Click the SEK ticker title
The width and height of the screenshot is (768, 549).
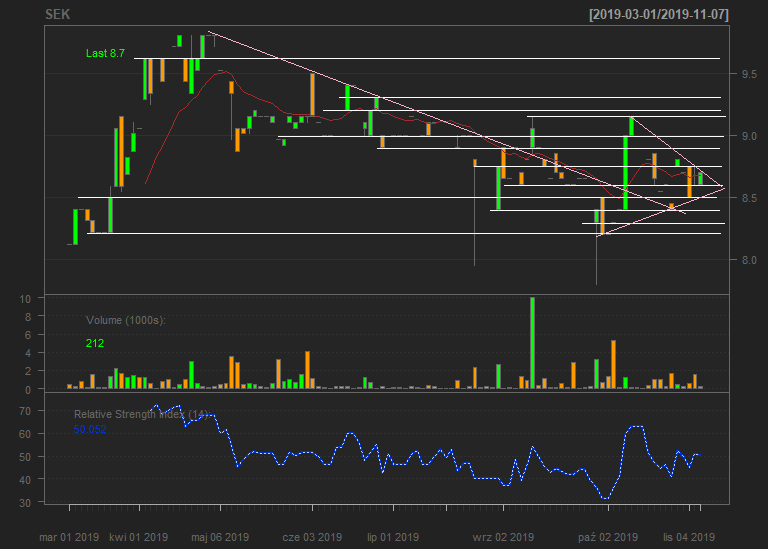tap(57, 14)
